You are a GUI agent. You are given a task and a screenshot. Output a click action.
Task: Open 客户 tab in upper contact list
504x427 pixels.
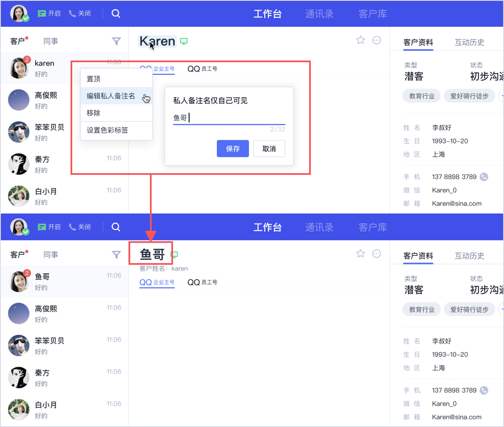(18, 41)
